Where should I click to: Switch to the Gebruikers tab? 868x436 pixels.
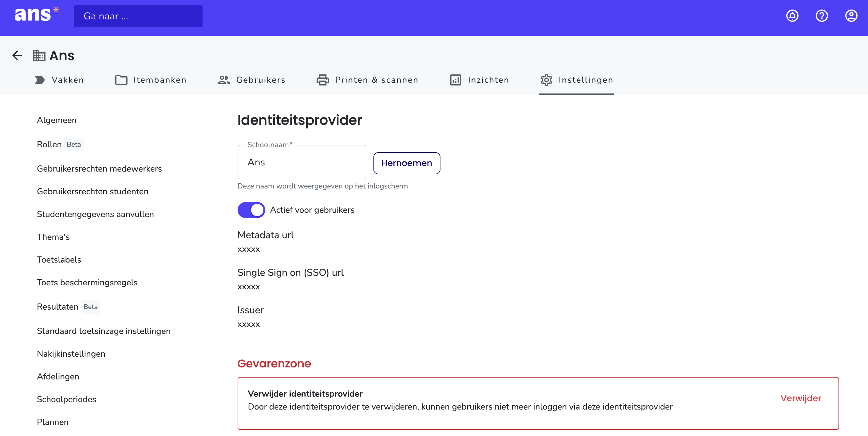(251, 80)
